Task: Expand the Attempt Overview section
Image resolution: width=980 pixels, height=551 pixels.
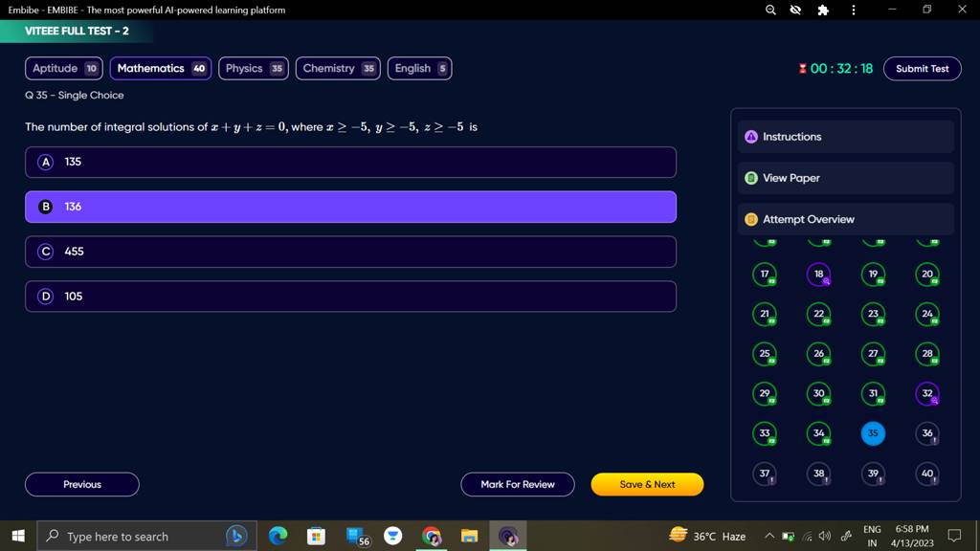Action: pos(845,219)
